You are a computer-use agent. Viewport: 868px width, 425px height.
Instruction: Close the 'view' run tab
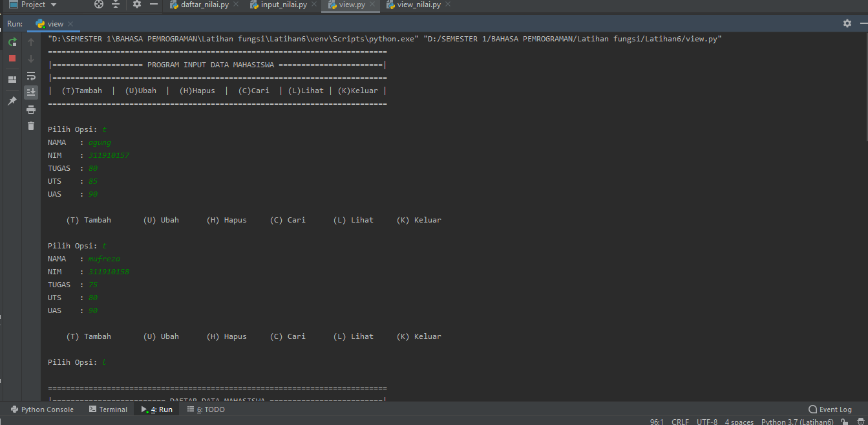click(70, 24)
